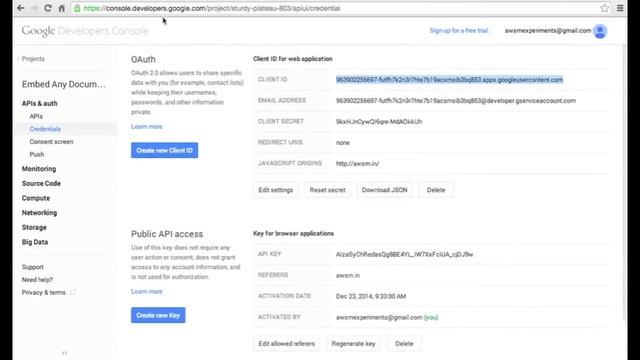640x360 pixels.
Task: Click the API key value starting AIzaSy
Action: tap(404, 254)
